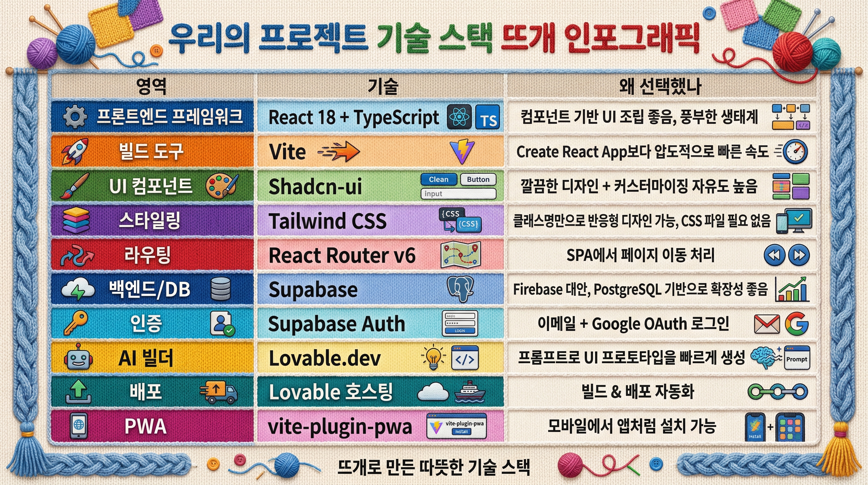Screen dimensions: 868x485
Task: Click the folded map icon beside React Router
Action: [x=460, y=255]
